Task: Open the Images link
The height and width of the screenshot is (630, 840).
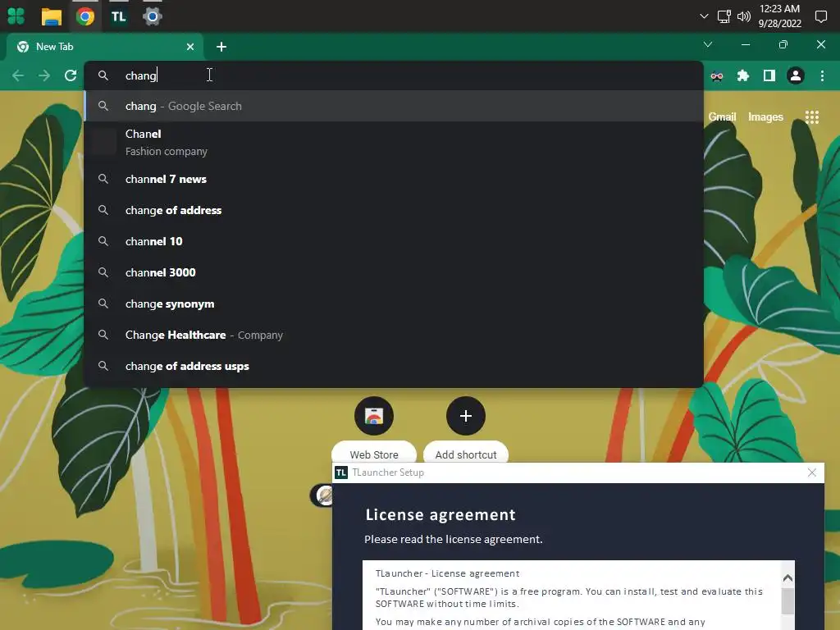Action: [x=765, y=116]
